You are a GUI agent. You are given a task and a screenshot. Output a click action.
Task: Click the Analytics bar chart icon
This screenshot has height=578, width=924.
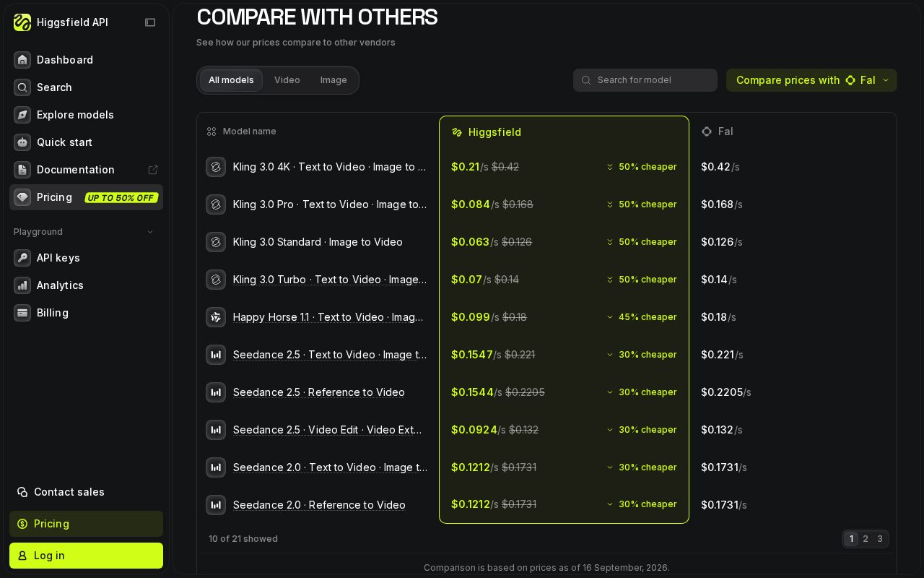(x=22, y=285)
